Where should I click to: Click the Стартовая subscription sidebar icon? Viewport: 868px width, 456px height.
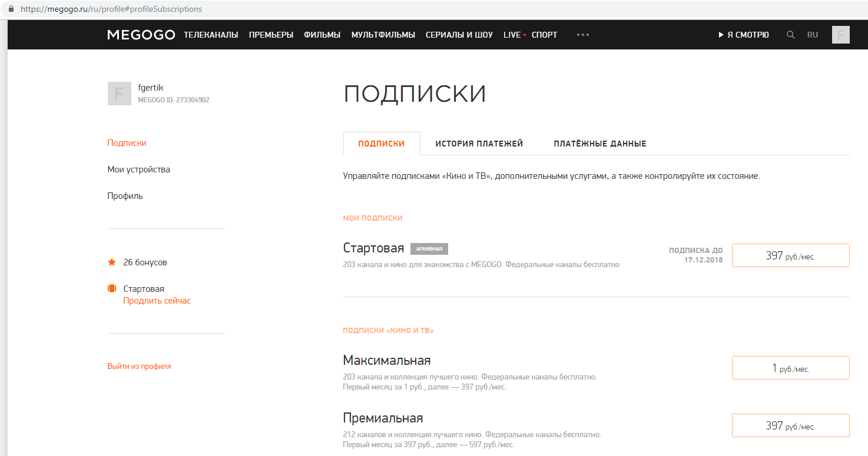pos(112,289)
